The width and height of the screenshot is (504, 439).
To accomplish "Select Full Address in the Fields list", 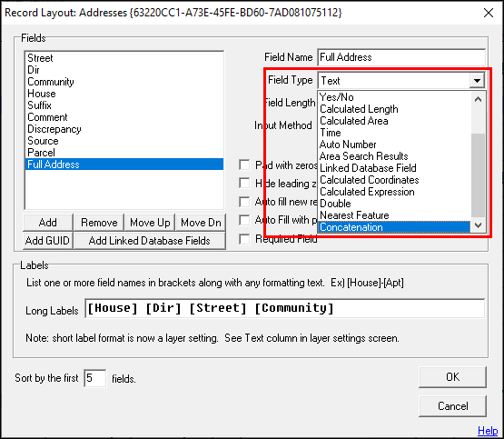I will point(124,165).
